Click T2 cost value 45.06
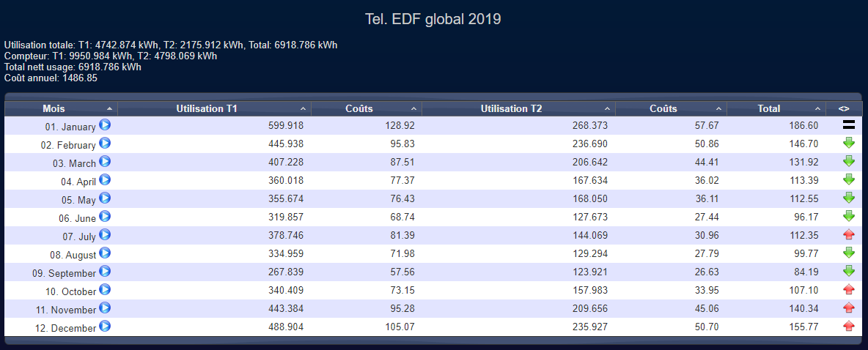 click(707, 308)
